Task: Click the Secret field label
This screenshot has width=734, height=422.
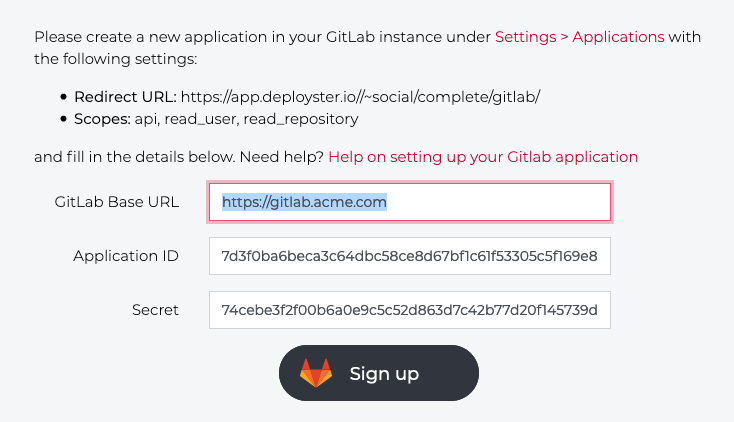Action: 155,310
